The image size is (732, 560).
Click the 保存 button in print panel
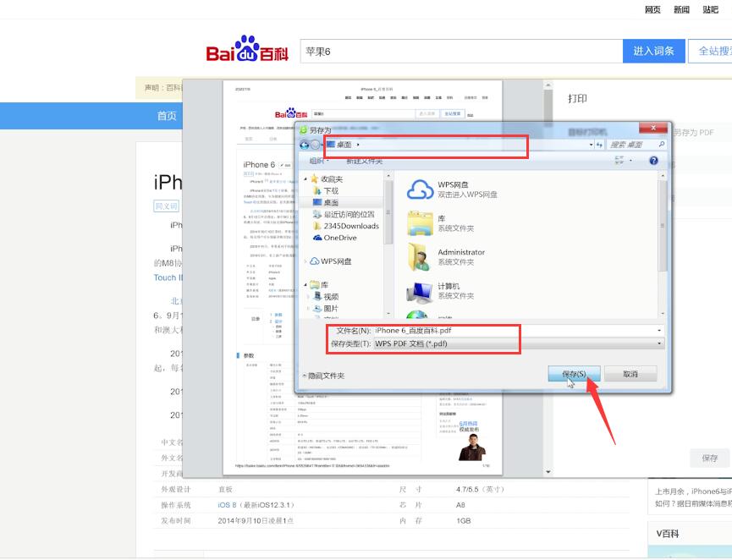710,458
